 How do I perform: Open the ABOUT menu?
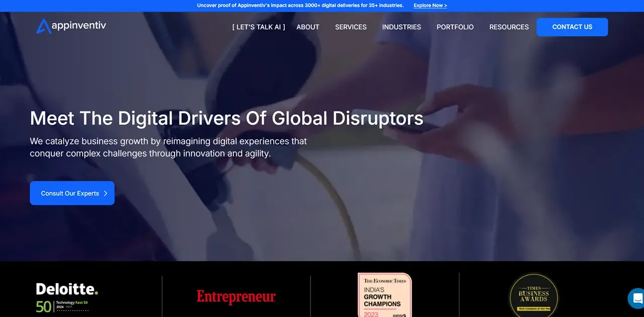(308, 27)
